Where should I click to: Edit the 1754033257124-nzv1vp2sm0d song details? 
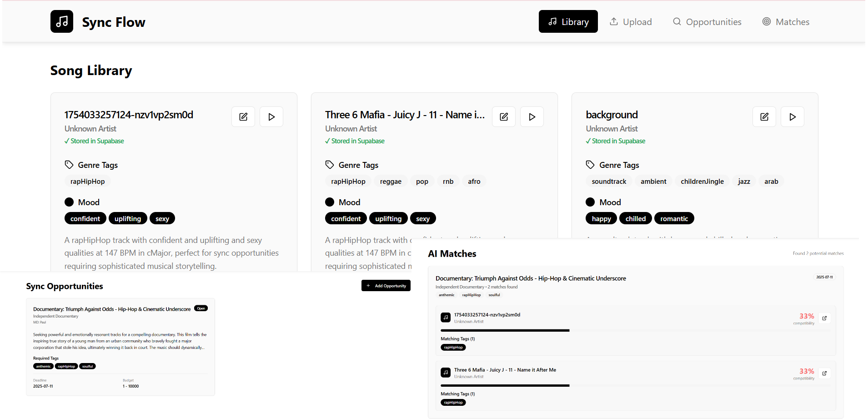[243, 117]
